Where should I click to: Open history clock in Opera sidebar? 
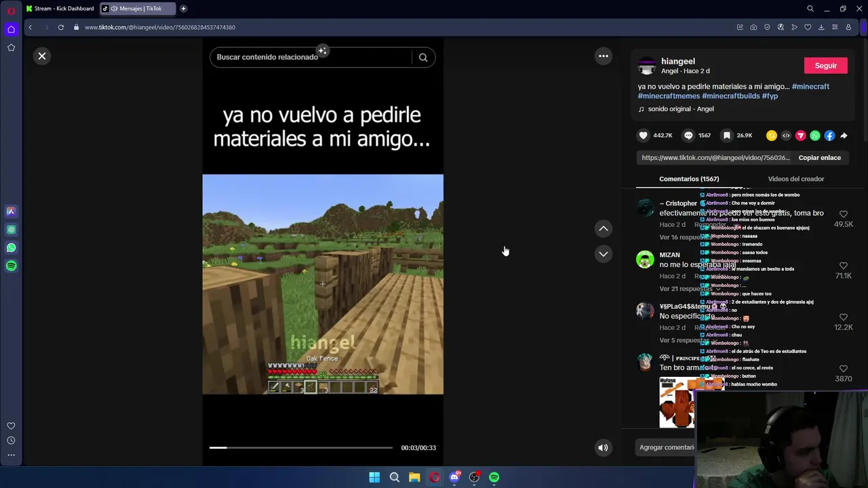pyautogui.click(x=11, y=441)
